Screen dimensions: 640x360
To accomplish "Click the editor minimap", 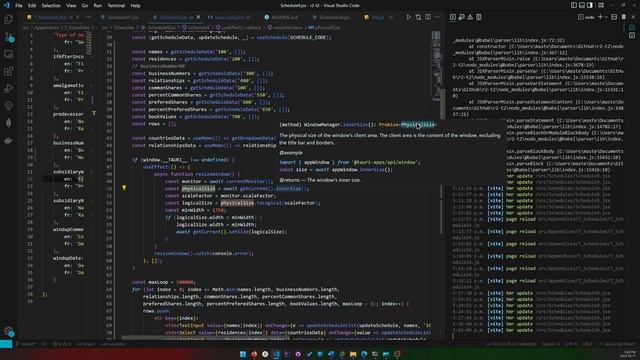I will (436, 67).
